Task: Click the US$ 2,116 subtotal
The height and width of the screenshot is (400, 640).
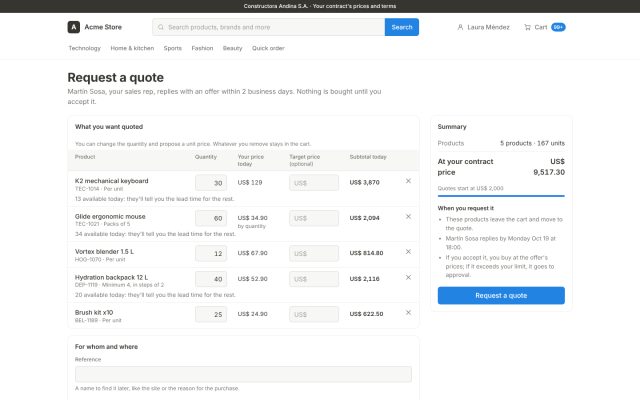Action: (364, 279)
